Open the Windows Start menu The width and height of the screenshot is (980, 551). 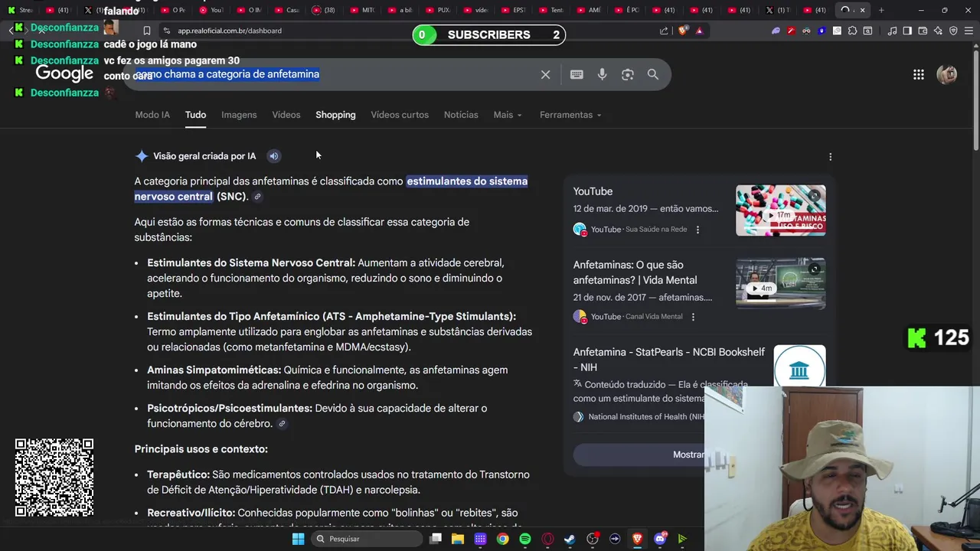click(298, 539)
